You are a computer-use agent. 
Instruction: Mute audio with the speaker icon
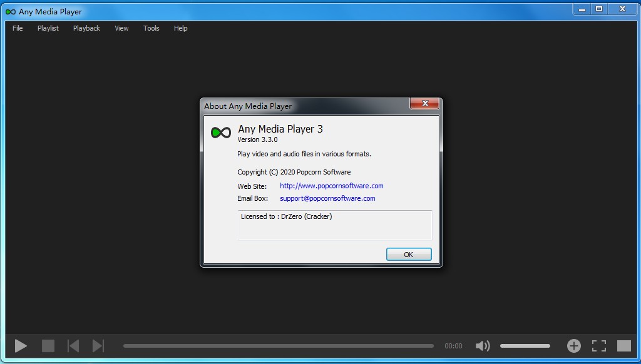(x=483, y=346)
